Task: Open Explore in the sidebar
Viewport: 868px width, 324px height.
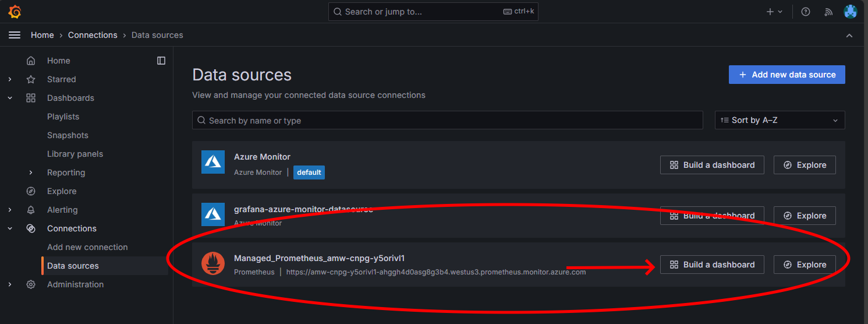Action: pyautogui.click(x=62, y=191)
